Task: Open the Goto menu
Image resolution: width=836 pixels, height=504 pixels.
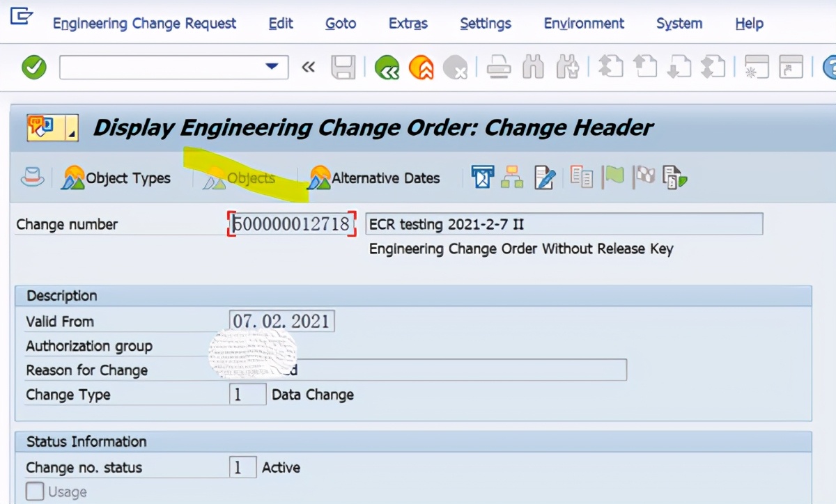Action: (x=340, y=23)
